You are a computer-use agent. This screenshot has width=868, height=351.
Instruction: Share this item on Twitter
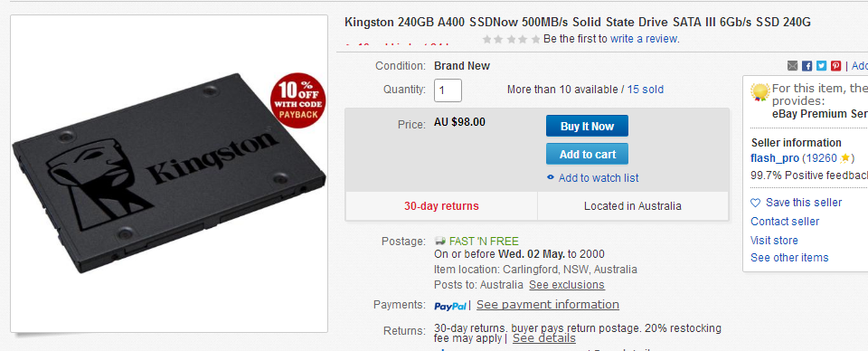(822, 66)
